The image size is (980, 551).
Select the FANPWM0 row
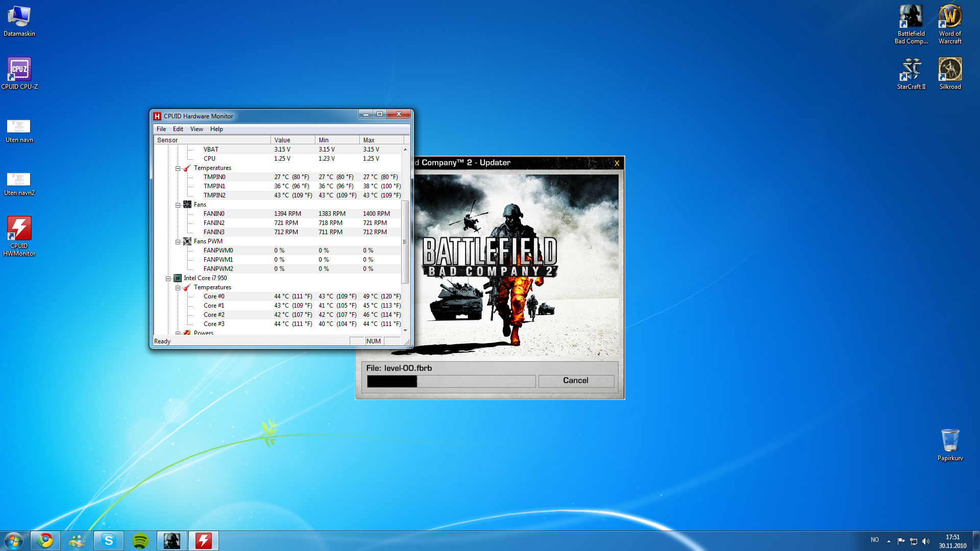(278, 251)
